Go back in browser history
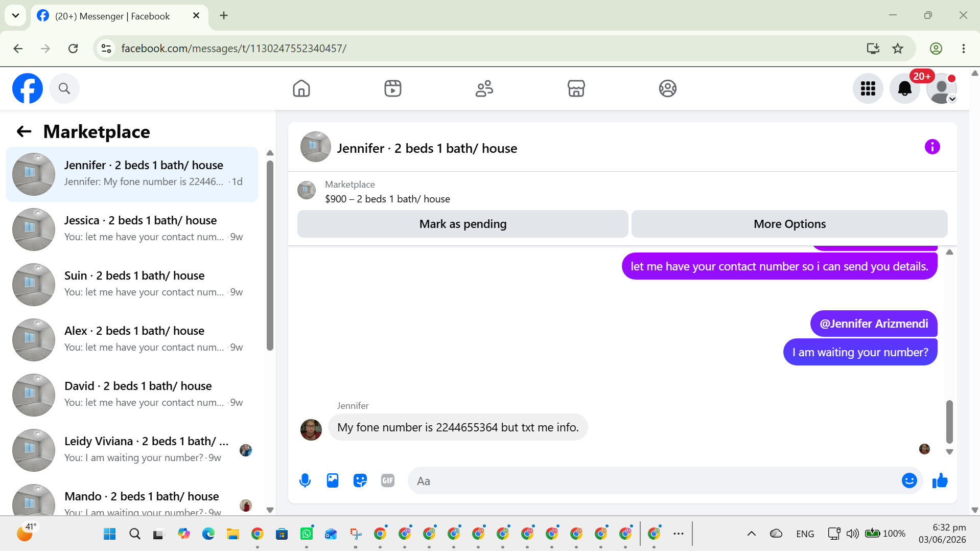The image size is (980, 551). coord(18,49)
